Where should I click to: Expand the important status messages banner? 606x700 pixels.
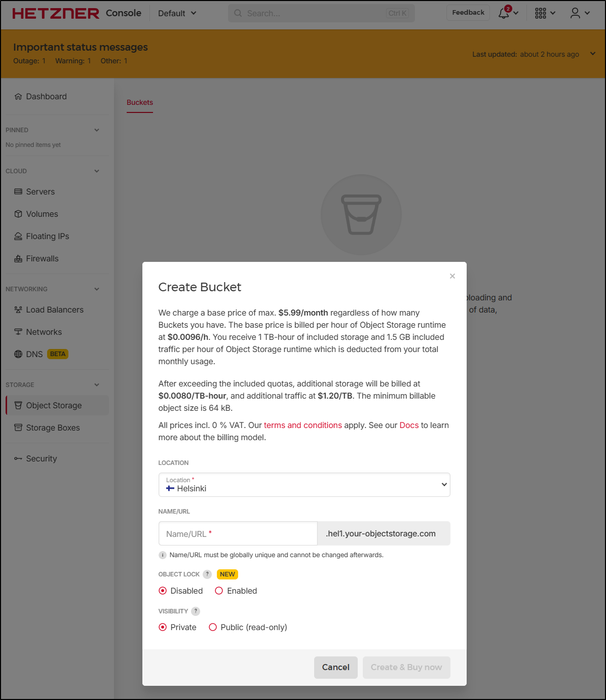coord(592,54)
